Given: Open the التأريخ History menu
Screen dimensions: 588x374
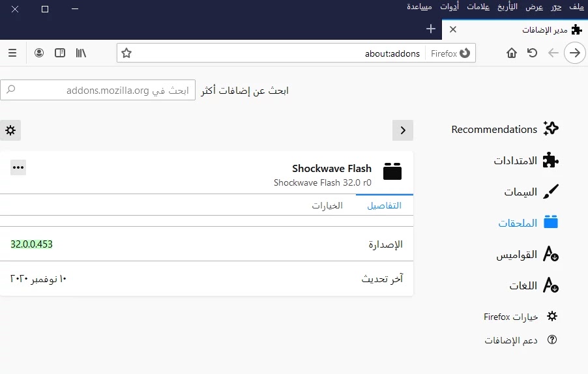Looking at the screenshot, I should [x=507, y=7].
